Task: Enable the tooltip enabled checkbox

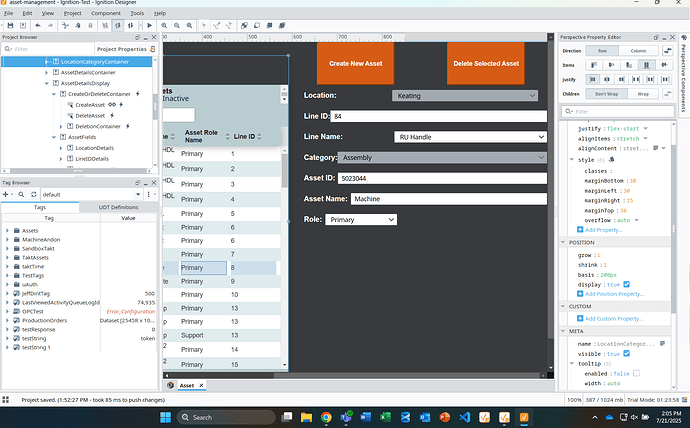Action: click(x=636, y=373)
